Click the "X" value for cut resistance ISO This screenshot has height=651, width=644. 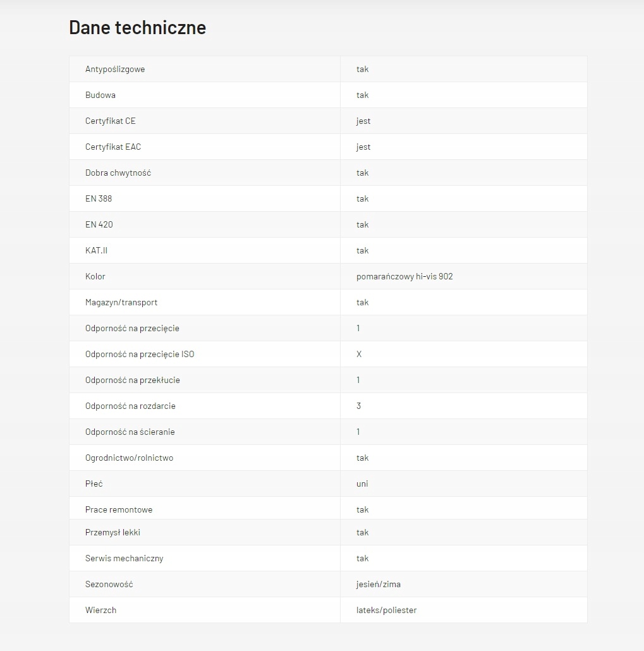(x=359, y=354)
